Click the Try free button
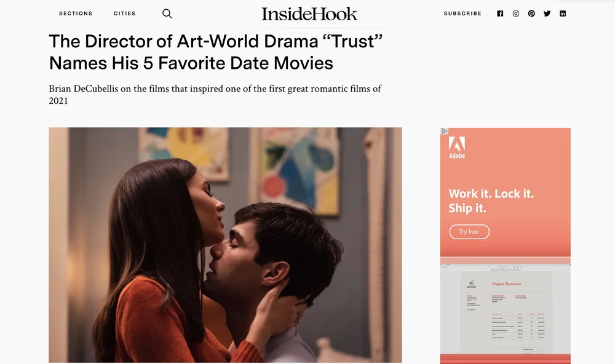This screenshot has width=615, height=364. [469, 232]
